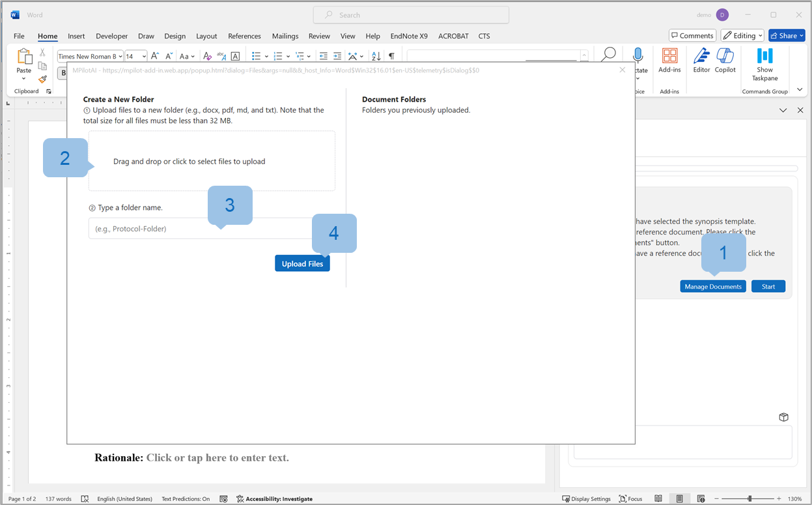Click the cube icon in task pane
This screenshot has width=812, height=505.
[784, 417]
